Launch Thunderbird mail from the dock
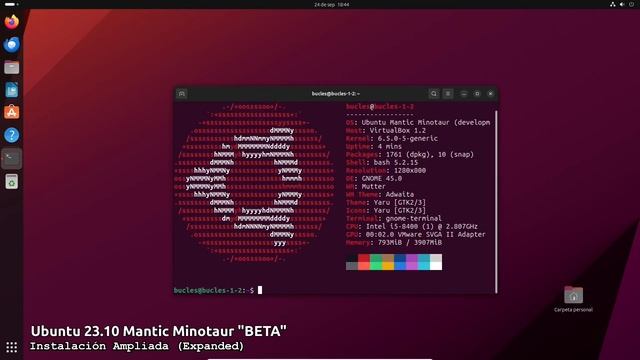Image resolution: width=640 pixels, height=360 pixels. (x=11, y=44)
